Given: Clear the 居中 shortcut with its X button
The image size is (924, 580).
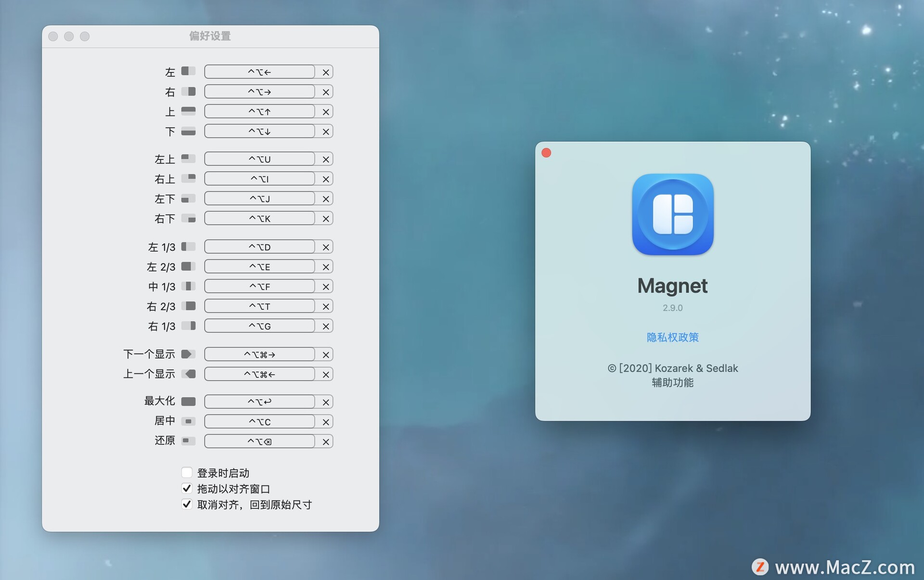Looking at the screenshot, I should click(x=325, y=421).
